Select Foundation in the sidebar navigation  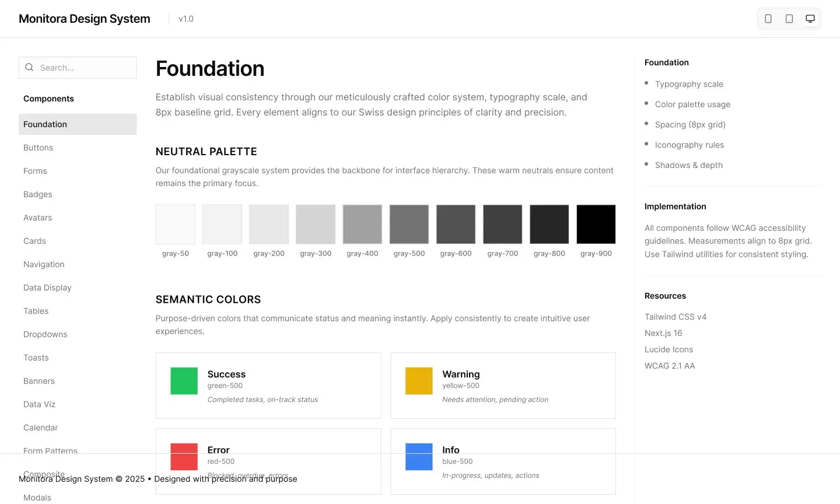click(x=45, y=124)
